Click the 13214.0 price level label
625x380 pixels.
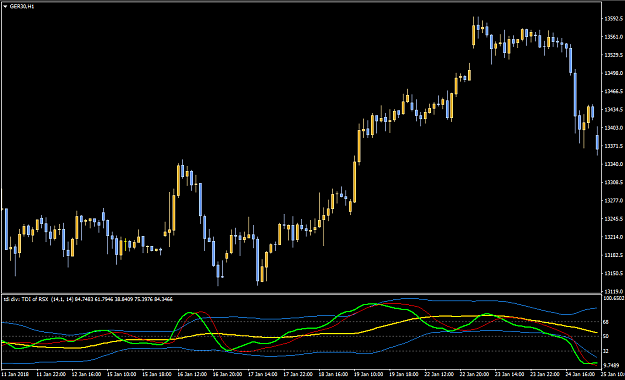coord(613,237)
